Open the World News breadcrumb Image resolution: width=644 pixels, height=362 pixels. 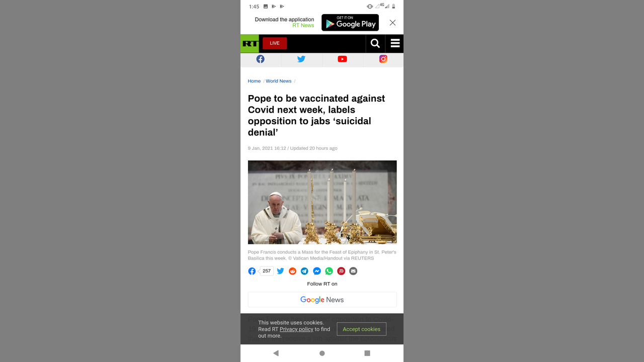pyautogui.click(x=279, y=81)
